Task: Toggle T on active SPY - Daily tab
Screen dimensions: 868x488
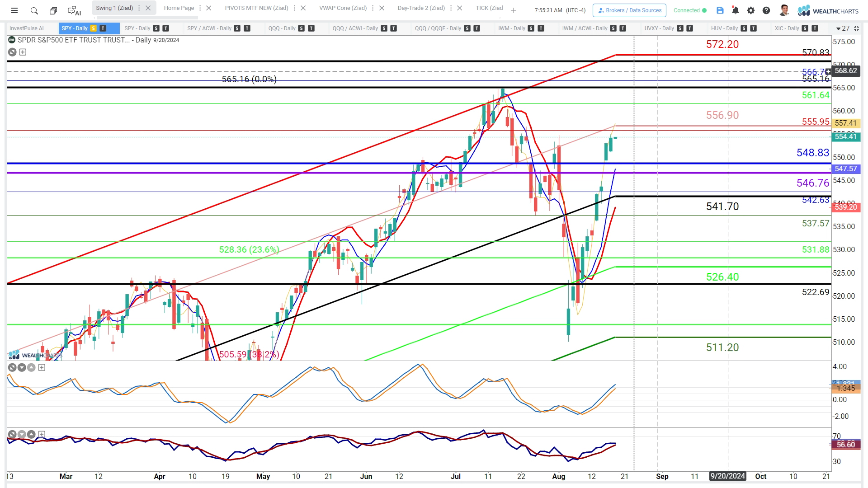Action: 103,28
